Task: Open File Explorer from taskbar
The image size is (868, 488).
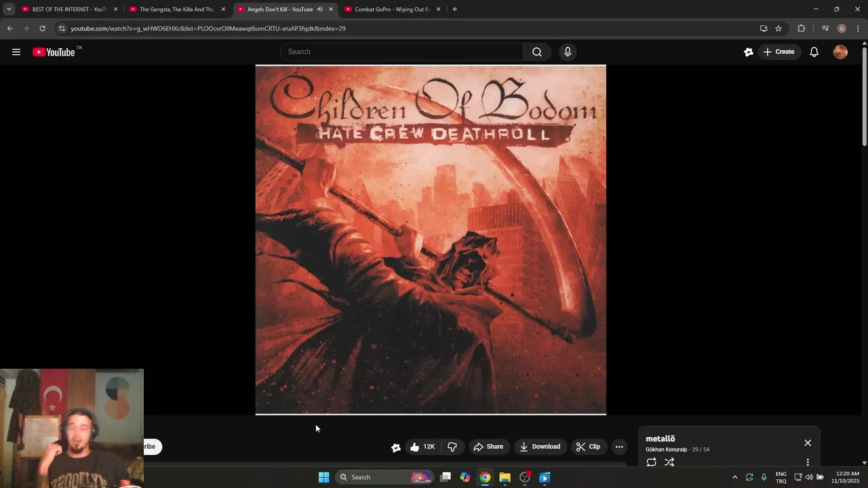Action: pos(505,477)
